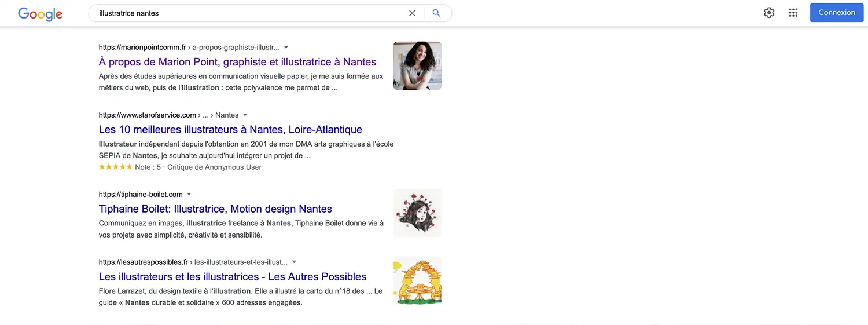Screen dimensions: 868x325
Task: Open the 'À propos de Marion Point' result
Action: tap(237, 62)
